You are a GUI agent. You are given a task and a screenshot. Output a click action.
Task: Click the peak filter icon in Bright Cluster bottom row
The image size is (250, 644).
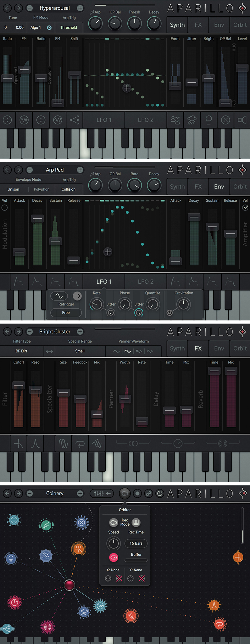(x=35, y=444)
